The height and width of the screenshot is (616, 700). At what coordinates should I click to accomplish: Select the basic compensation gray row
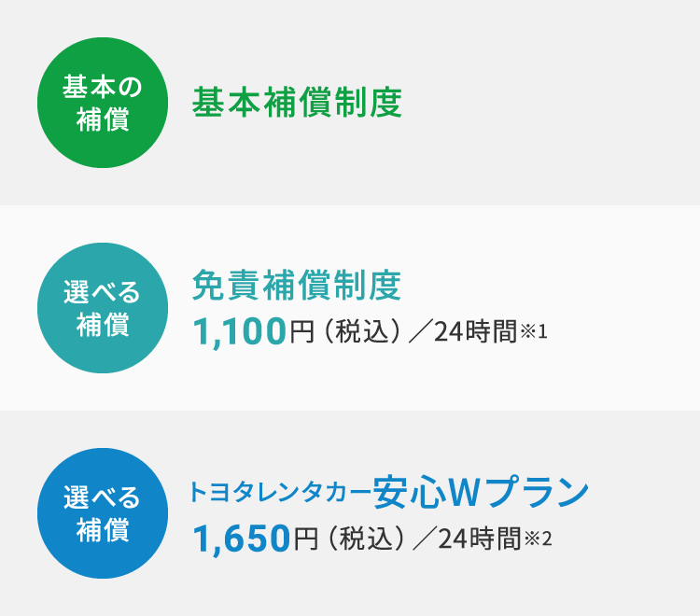point(350,103)
